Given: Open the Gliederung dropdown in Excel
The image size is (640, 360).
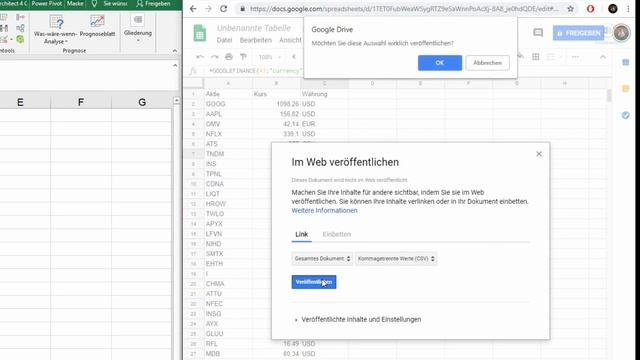Looking at the screenshot, I should tap(138, 28).
